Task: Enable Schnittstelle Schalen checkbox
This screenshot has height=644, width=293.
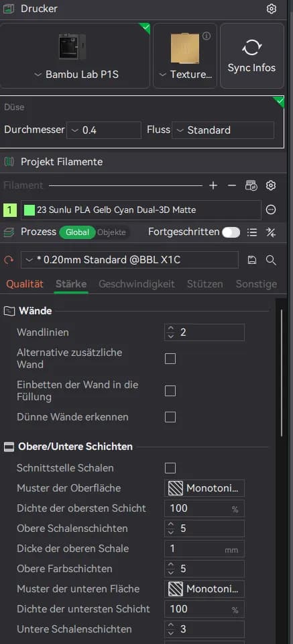Action: [170, 468]
